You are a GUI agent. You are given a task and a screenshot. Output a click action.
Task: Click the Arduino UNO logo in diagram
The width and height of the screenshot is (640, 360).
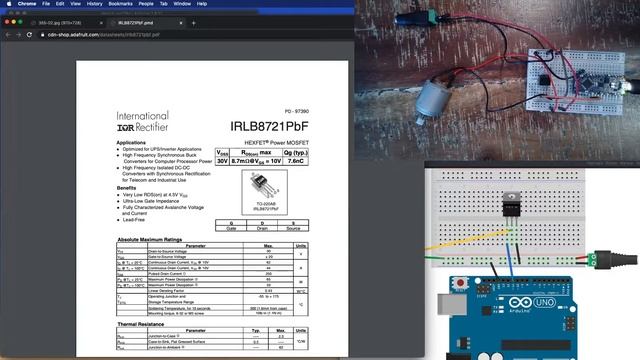pos(532,303)
